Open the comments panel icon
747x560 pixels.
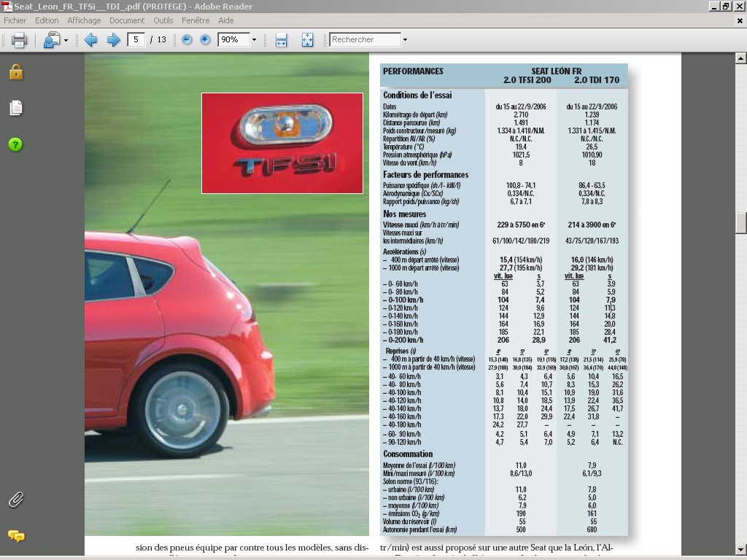16,536
